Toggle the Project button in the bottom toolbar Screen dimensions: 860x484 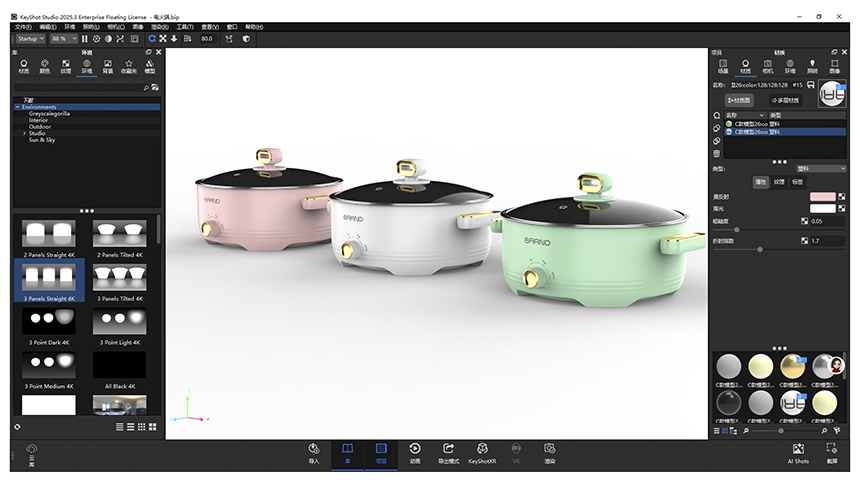(381, 454)
